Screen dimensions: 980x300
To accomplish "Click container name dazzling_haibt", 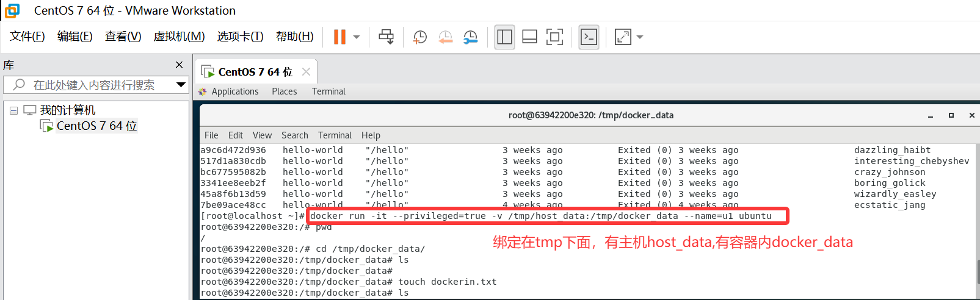I will (892, 150).
